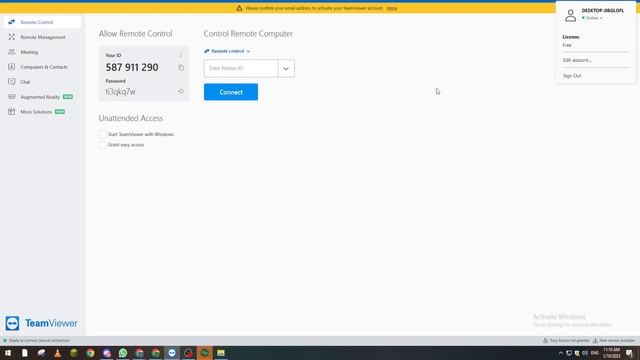Copy Your ID to clipboard
The height and width of the screenshot is (360, 640).
coord(181,68)
